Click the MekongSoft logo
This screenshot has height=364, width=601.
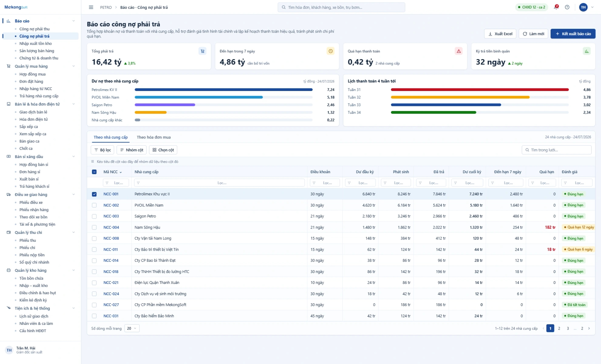click(16, 7)
